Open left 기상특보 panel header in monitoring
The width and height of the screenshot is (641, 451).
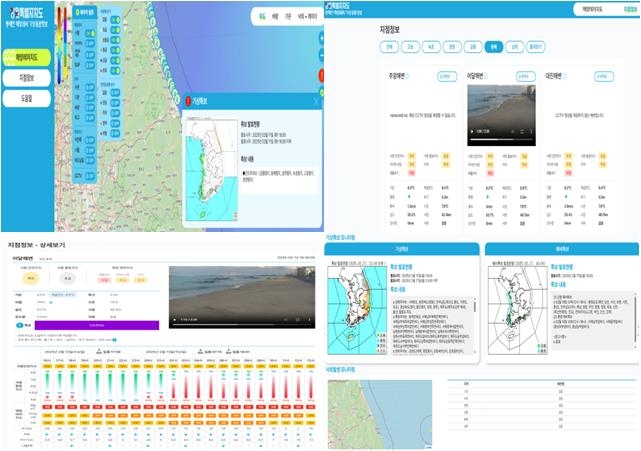pyautogui.click(x=401, y=249)
